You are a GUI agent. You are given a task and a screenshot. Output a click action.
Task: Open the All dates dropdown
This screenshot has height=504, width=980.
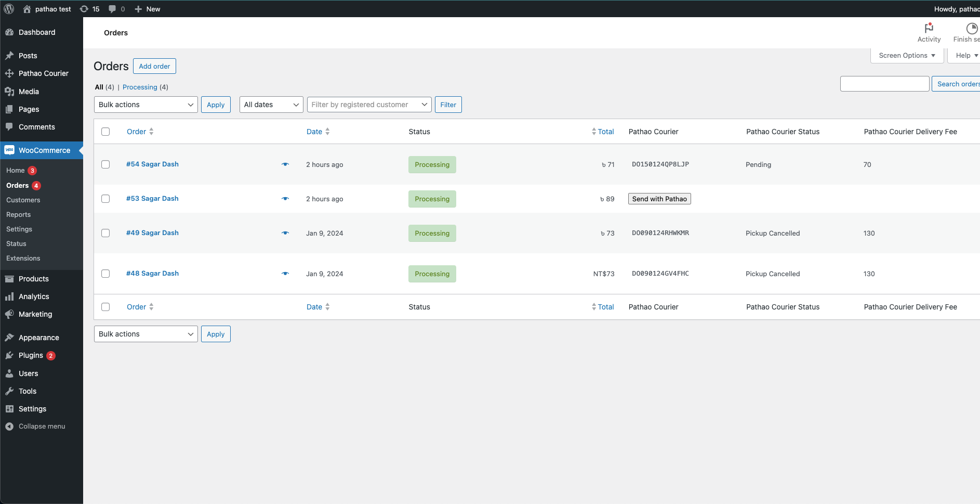(271, 105)
